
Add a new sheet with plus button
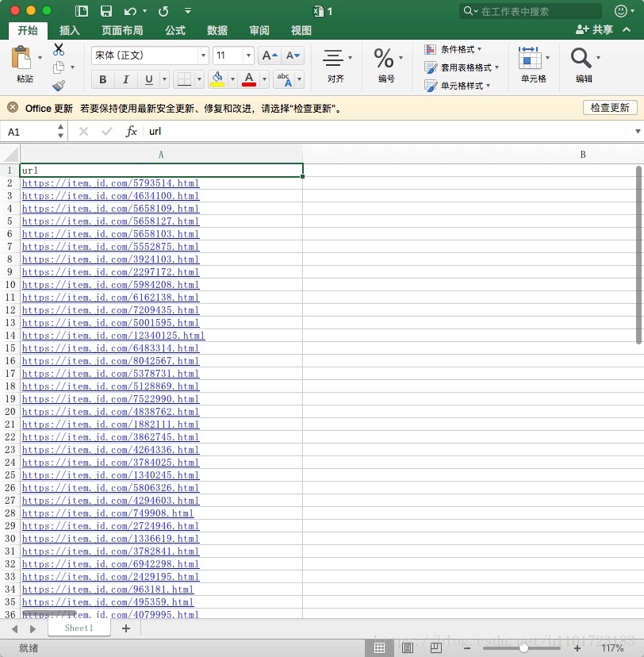pos(126,628)
